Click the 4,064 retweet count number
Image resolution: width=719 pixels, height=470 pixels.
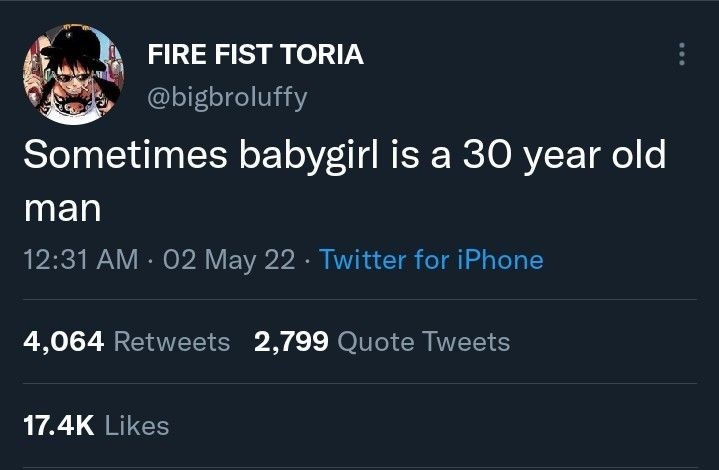pyautogui.click(x=63, y=342)
